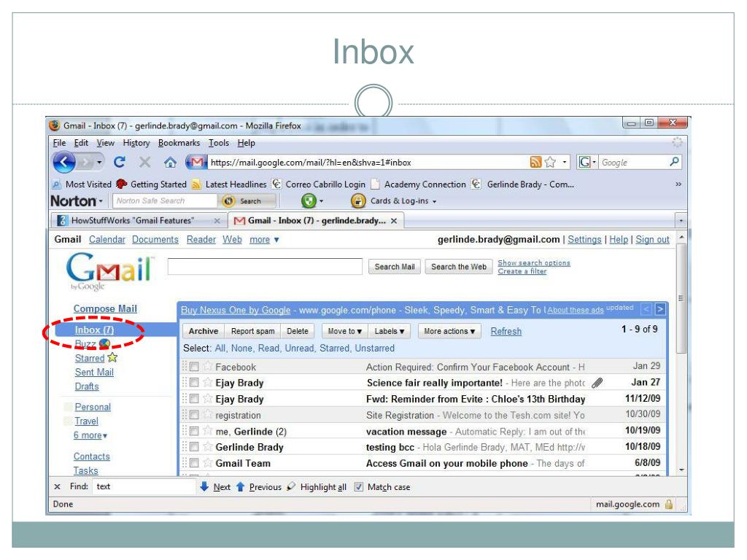Screen dimensions: 747x560
Task: Click the reload page icon
Action: click(x=120, y=163)
